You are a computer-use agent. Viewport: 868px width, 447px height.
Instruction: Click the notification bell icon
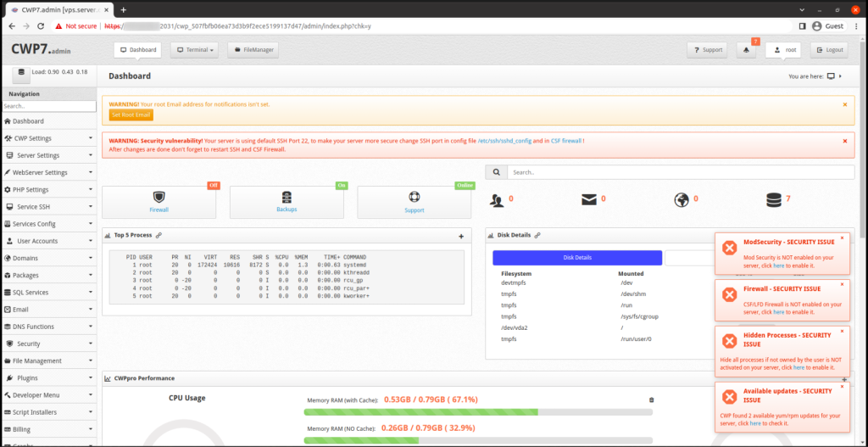coord(746,50)
